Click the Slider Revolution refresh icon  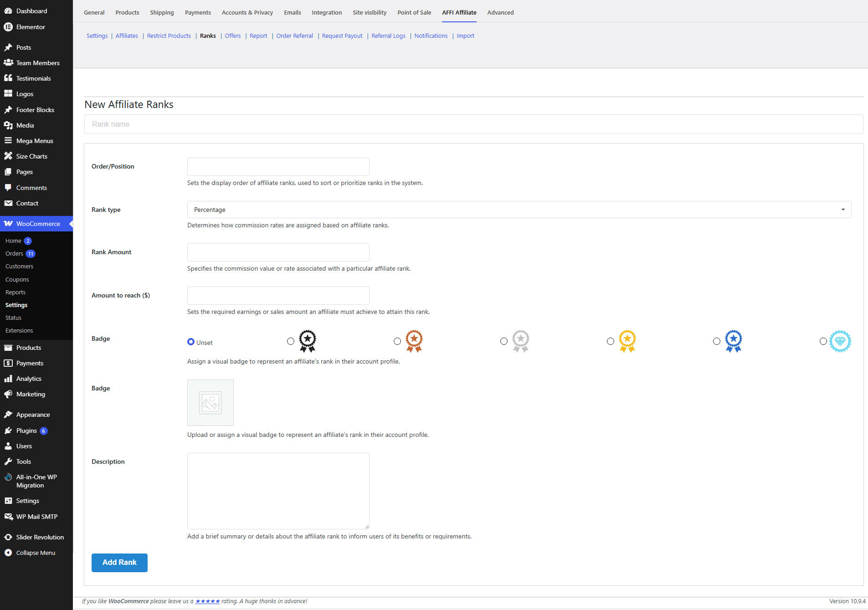coord(8,537)
